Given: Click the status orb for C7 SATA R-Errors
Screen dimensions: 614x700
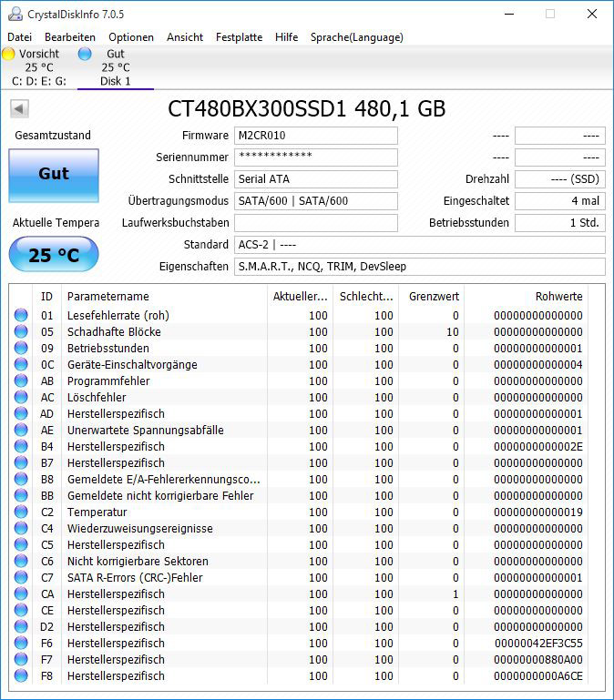Looking at the screenshot, I should tap(21, 577).
